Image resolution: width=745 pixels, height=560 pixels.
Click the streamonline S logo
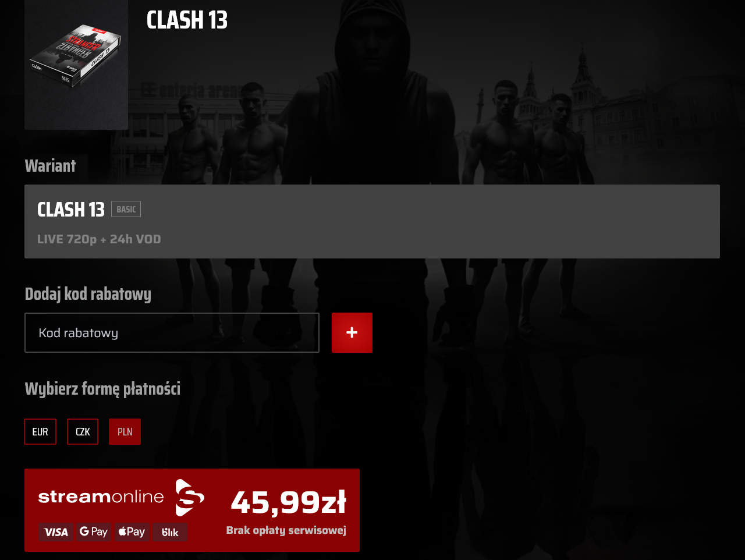point(190,498)
